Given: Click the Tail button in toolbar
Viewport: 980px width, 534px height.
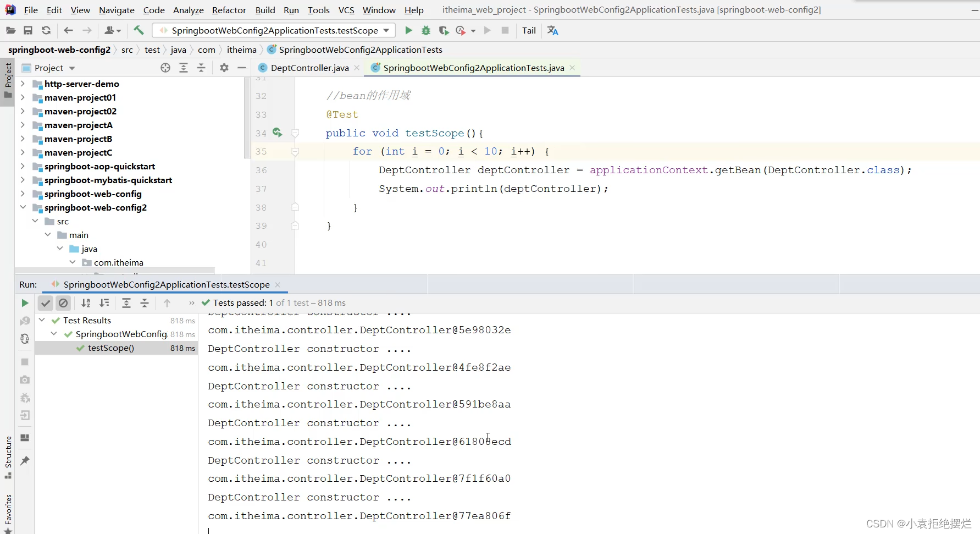Looking at the screenshot, I should [x=529, y=31].
